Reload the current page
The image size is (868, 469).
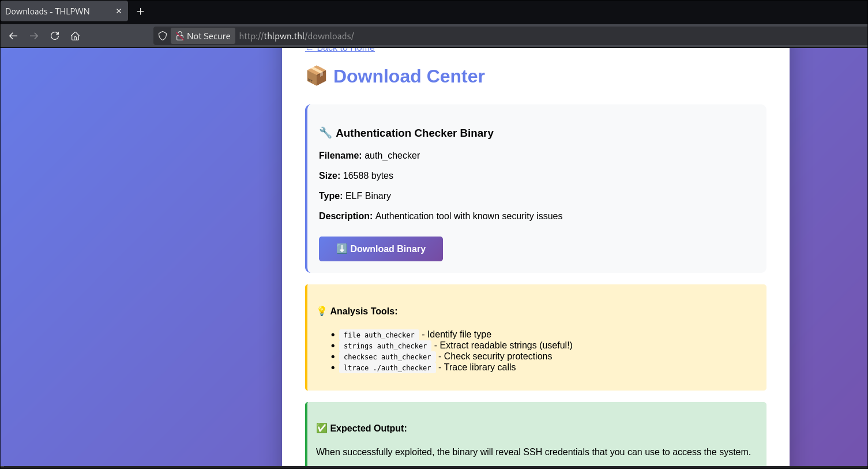[55, 36]
